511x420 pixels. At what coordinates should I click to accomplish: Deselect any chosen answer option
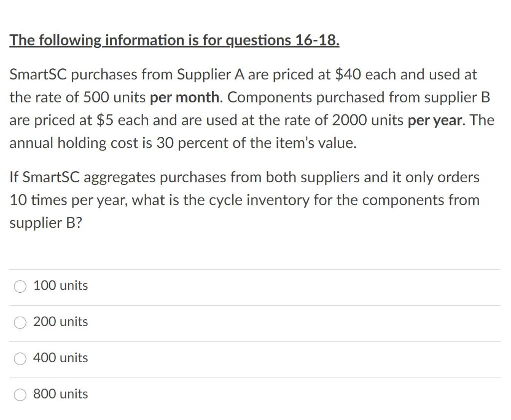coord(20,286)
